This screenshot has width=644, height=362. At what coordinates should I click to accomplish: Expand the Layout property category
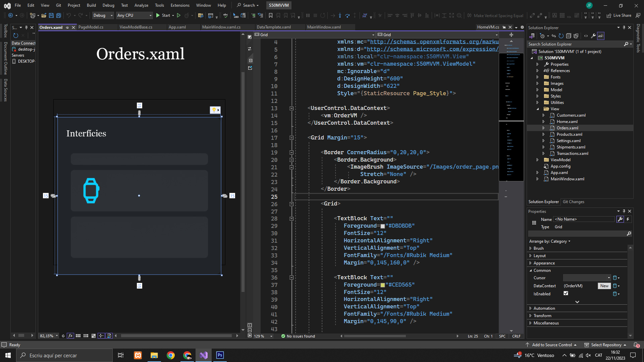530,256
